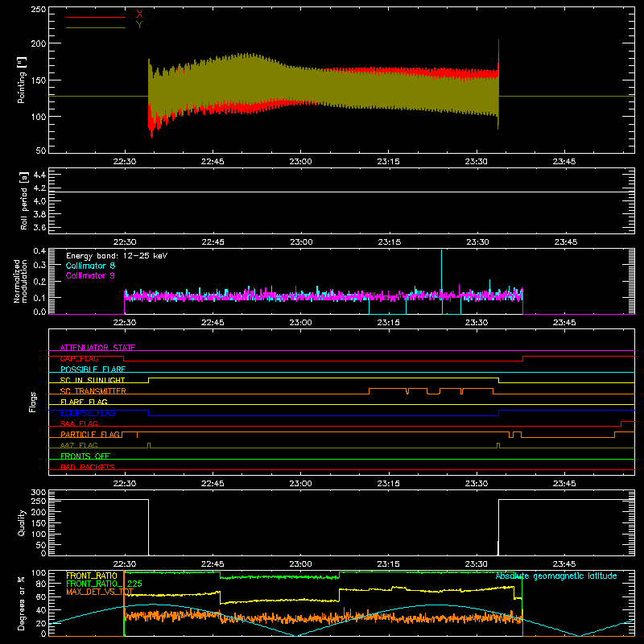The height and width of the screenshot is (644, 644).
Task: Select the 'Degrees or %' axis label
Action: (x=22, y=603)
